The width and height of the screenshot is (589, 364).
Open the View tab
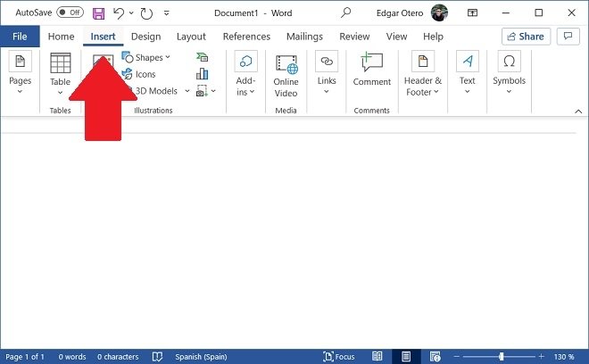click(x=396, y=37)
